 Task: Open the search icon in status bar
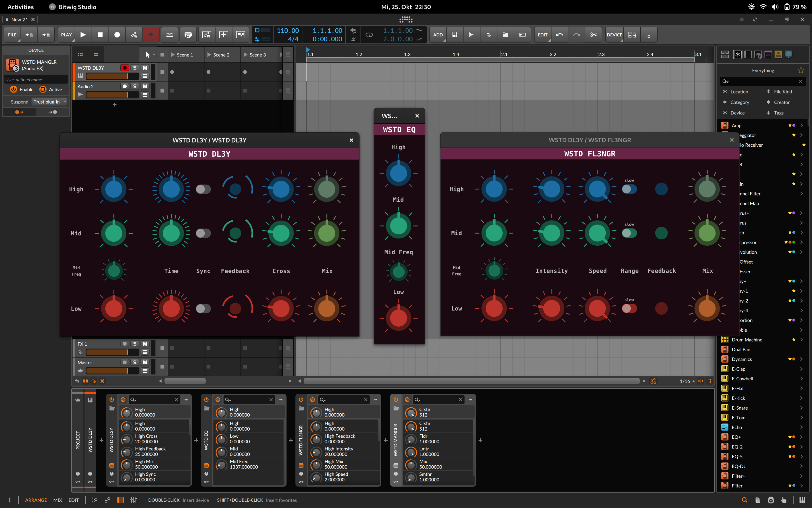(744, 500)
